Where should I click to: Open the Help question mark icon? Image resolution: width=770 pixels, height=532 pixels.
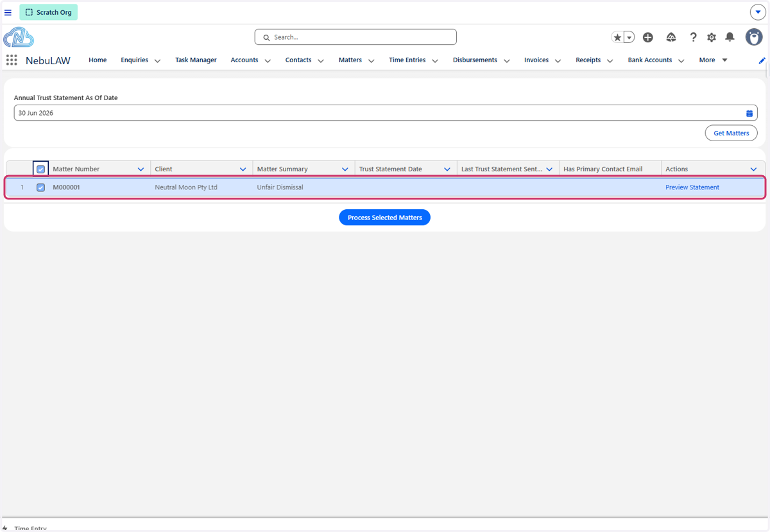[693, 37]
